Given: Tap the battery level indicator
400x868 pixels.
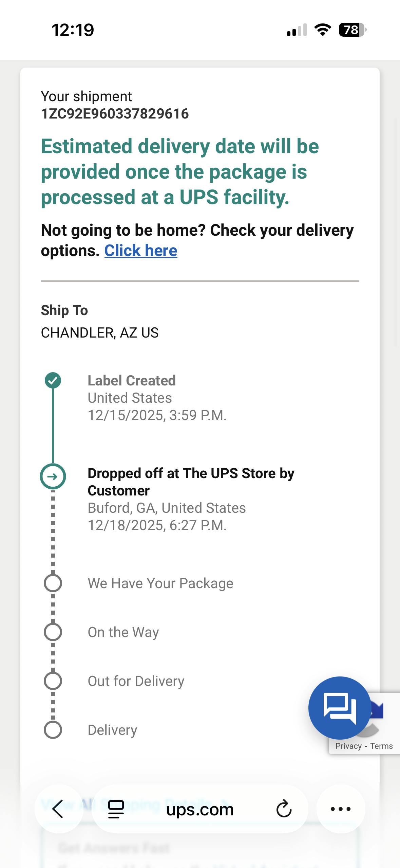Looking at the screenshot, I should pos(353,30).
